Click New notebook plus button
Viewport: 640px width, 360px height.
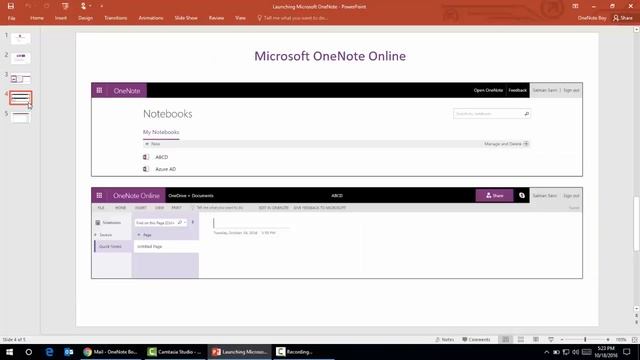click(152, 144)
